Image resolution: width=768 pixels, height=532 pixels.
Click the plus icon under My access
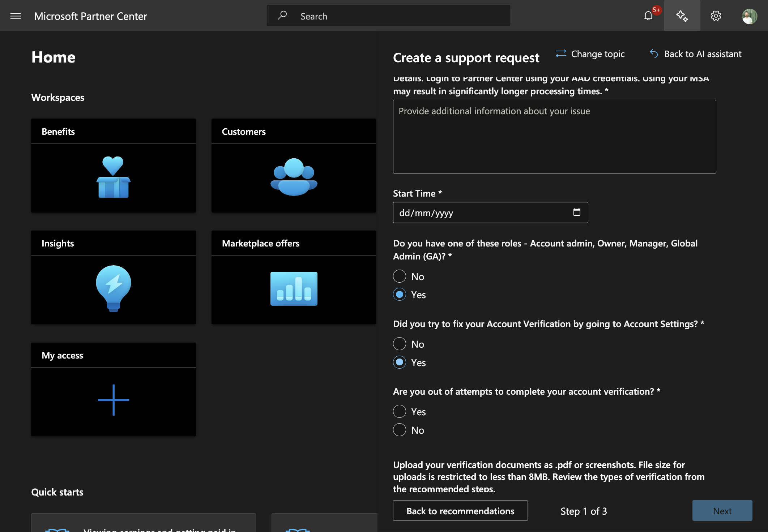[114, 400]
